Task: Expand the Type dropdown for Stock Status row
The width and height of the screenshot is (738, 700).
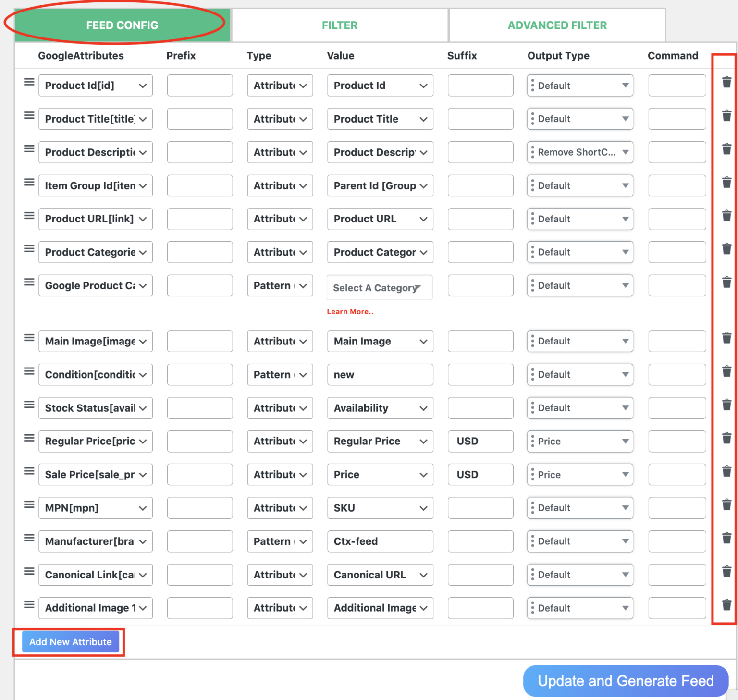Action: (280, 408)
